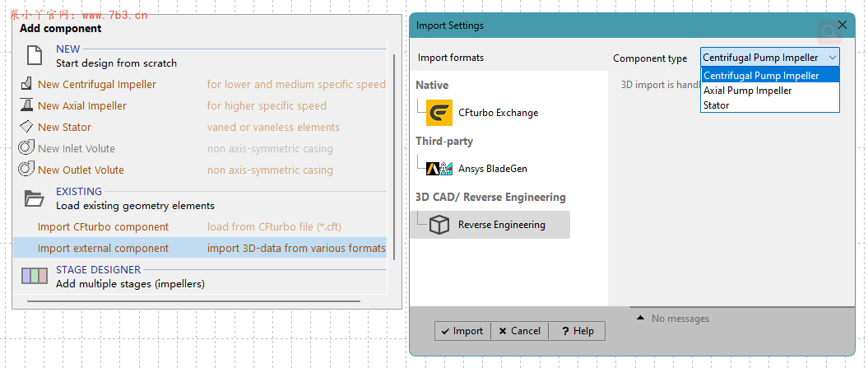Choose Stator from the component type list
Screen dimensions: 868x368
coord(770,105)
